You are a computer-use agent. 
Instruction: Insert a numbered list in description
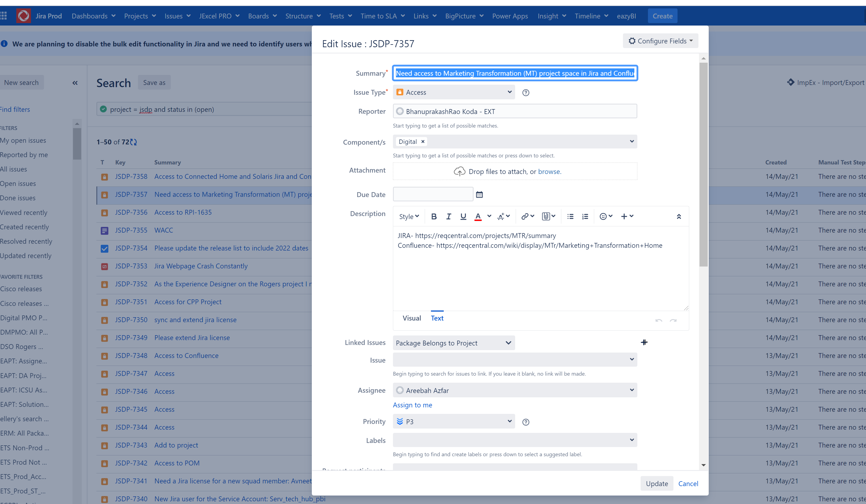(585, 216)
